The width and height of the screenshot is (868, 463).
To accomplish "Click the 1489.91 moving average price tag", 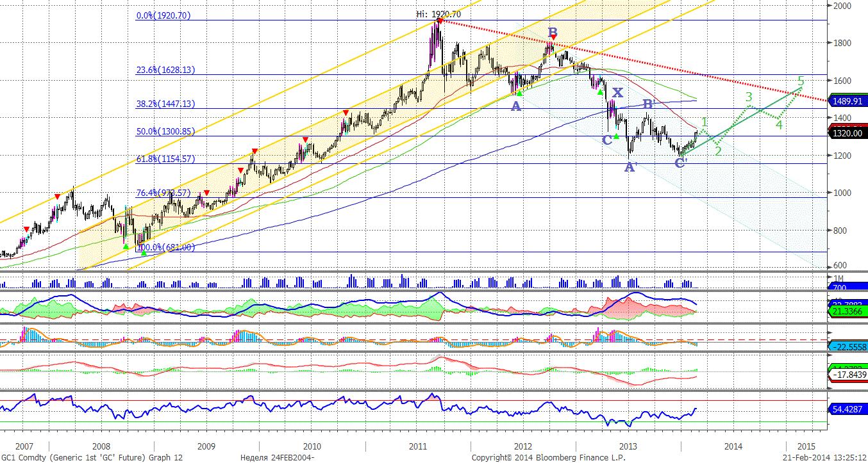I will click(847, 101).
